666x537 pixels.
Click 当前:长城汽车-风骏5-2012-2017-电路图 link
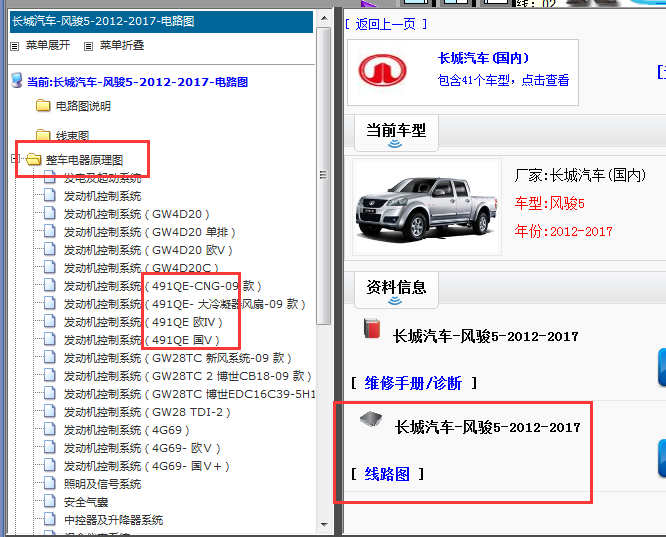click(137, 82)
